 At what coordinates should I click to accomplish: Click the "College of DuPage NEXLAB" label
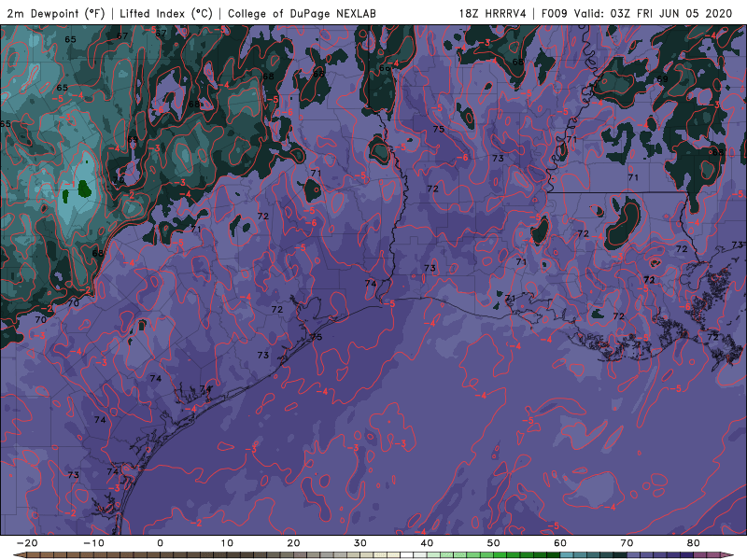(302, 13)
